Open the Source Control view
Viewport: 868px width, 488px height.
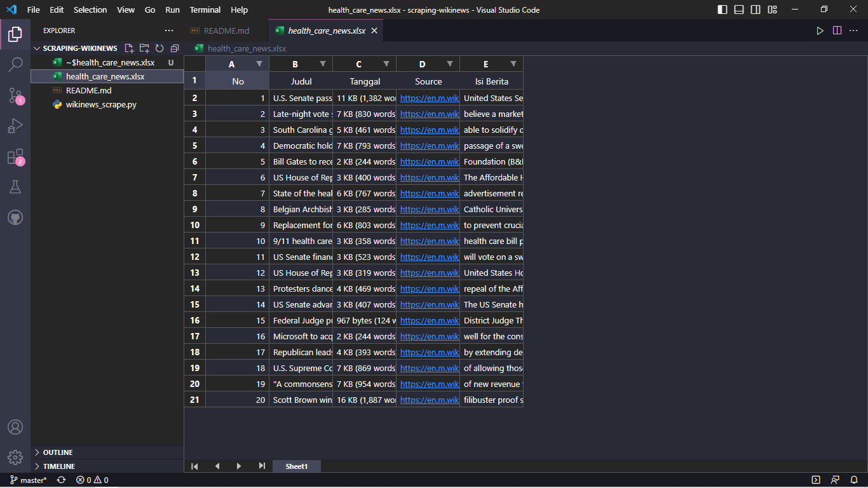coord(15,94)
